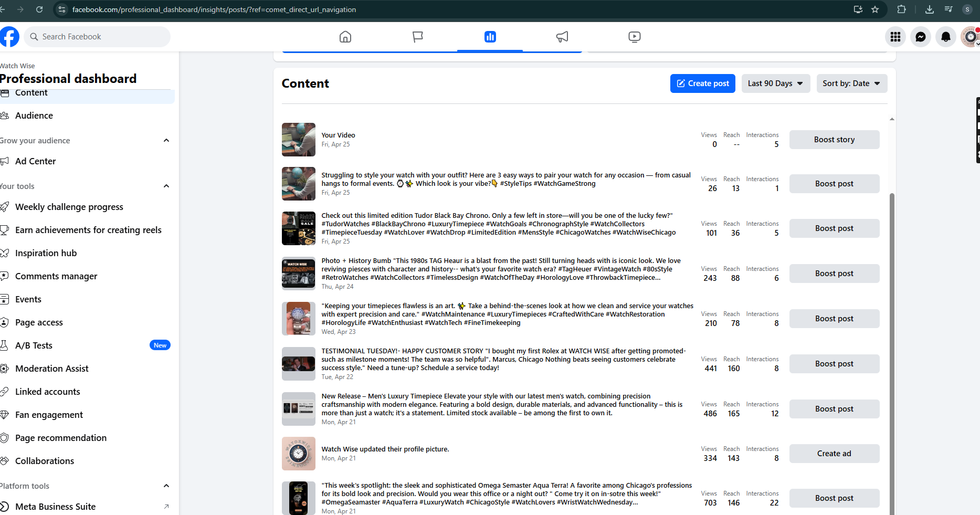The image size is (980, 515).
Task: Open Audience in the sidebar
Action: click(87, 115)
